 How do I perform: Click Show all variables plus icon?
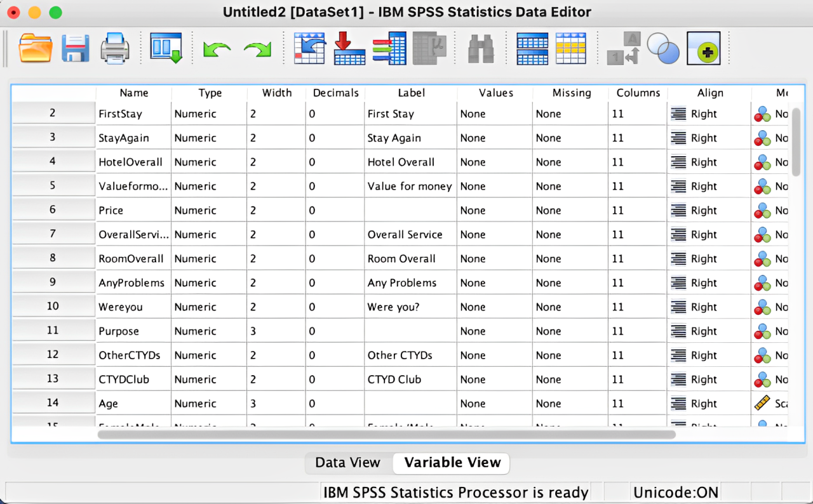[x=704, y=48]
